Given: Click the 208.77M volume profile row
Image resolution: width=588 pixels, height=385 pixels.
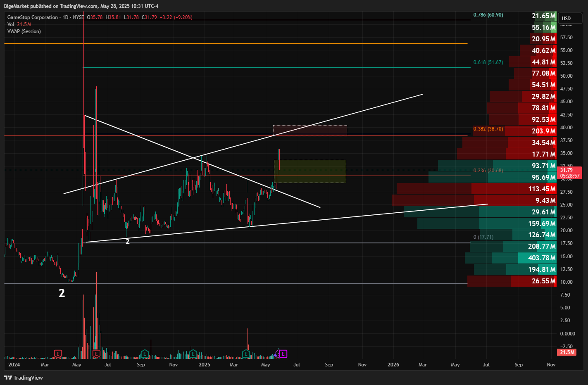Looking at the screenshot, I should 513,246.
